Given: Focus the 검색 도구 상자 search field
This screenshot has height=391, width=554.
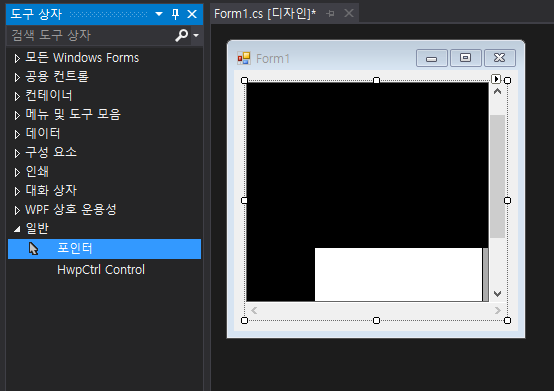Looking at the screenshot, I should (91, 35).
